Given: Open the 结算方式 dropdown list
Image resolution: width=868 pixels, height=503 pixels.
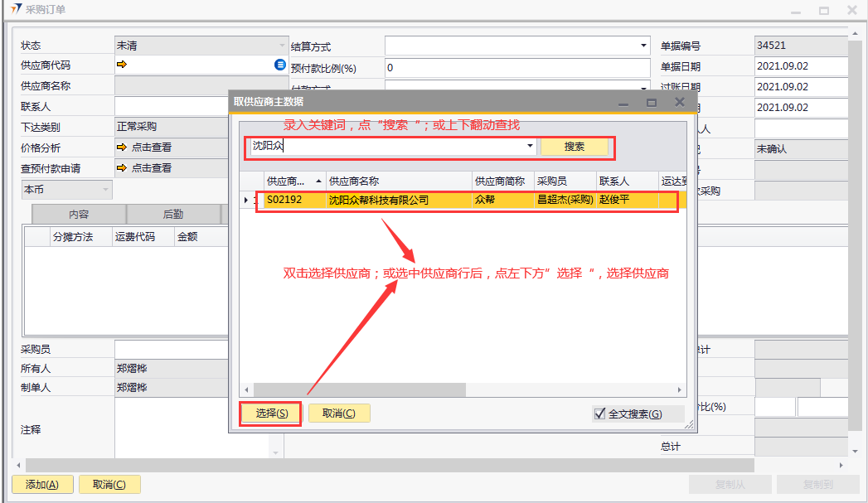Looking at the screenshot, I should pos(643,46).
